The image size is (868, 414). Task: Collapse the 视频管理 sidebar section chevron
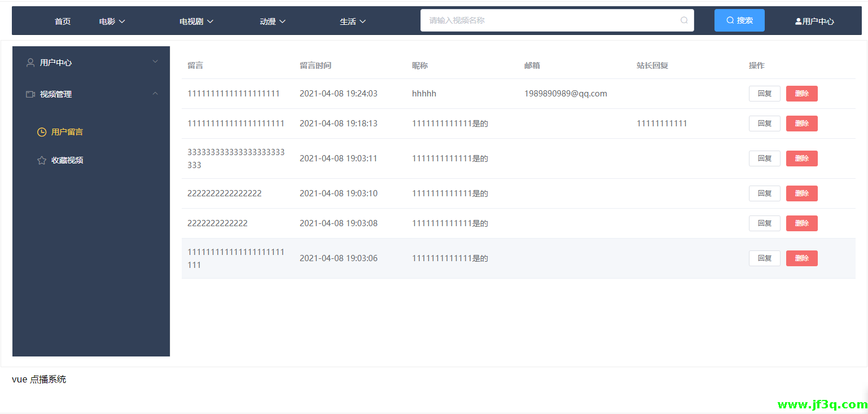coord(155,94)
